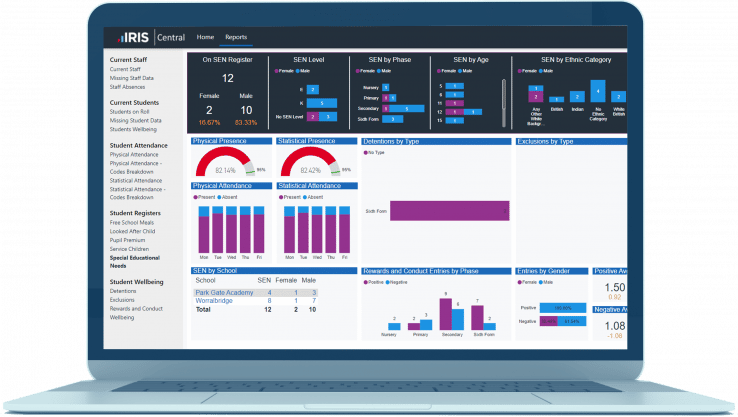Select the Positive bar in Entries by Gender
738x417 pixels.
coord(564,307)
